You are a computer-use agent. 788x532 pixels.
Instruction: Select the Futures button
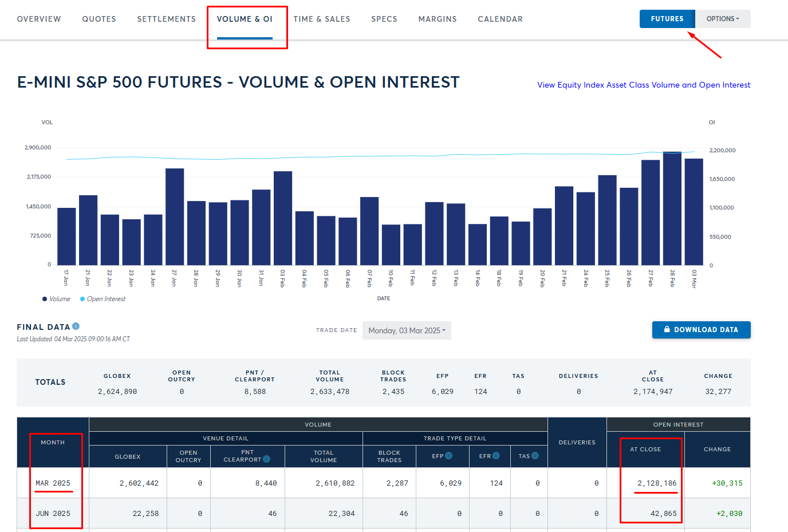coord(667,19)
